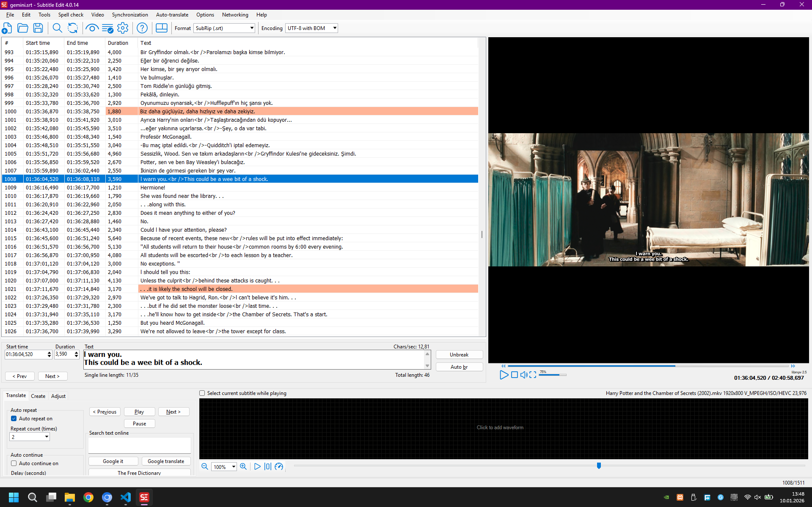This screenshot has height=507, width=812.
Task: Open help with the question mark icon
Action: click(142, 28)
